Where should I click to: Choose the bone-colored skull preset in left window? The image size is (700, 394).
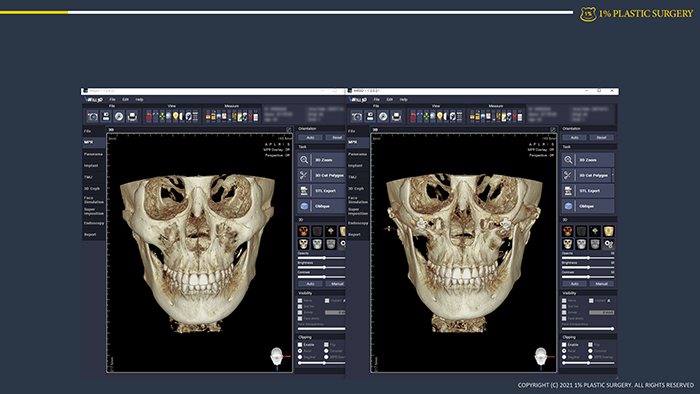[x=303, y=244]
